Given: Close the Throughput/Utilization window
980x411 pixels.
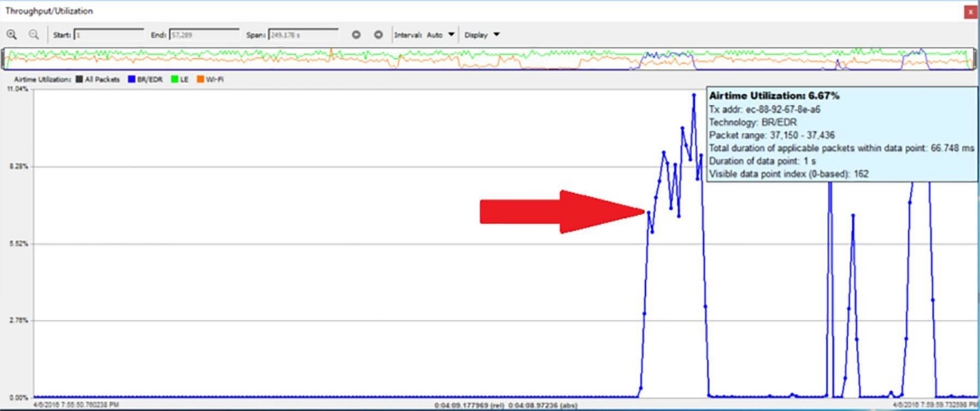Looking at the screenshot, I should [x=970, y=11].
